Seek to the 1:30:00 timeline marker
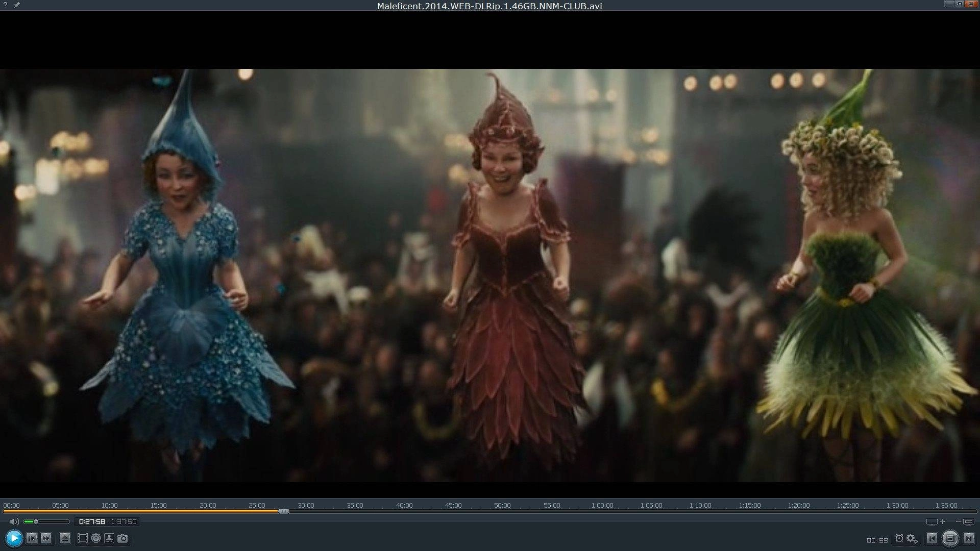The width and height of the screenshot is (980, 551). coord(897,505)
